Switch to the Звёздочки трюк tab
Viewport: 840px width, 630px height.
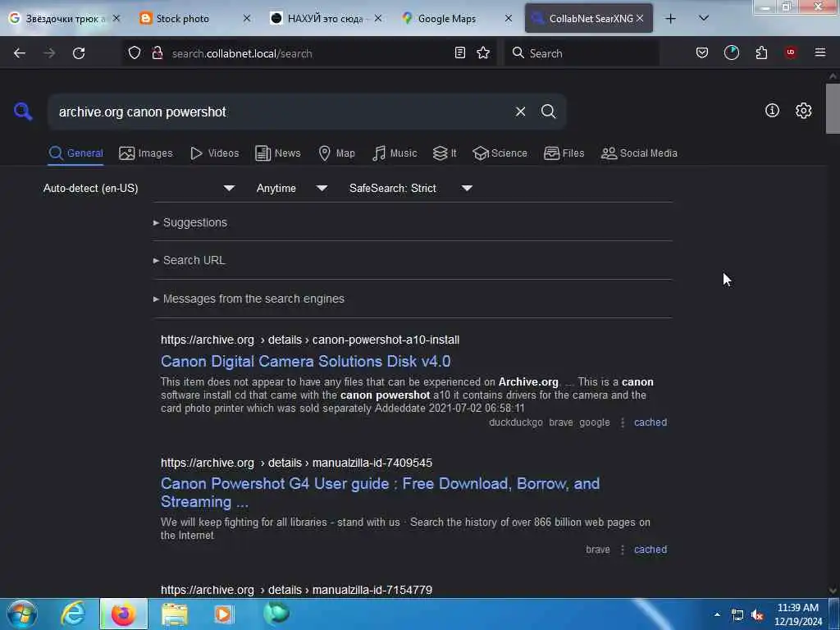tap(64, 19)
